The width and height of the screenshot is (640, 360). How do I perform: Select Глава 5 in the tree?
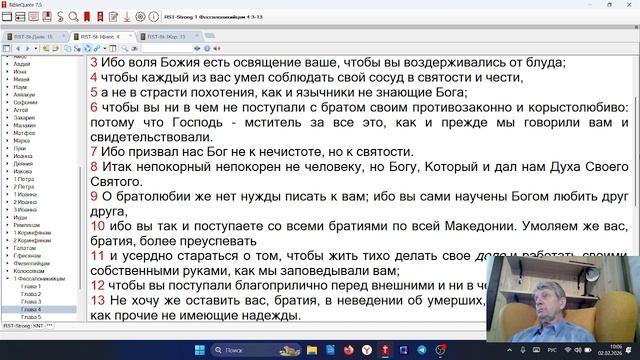[x=31, y=317]
